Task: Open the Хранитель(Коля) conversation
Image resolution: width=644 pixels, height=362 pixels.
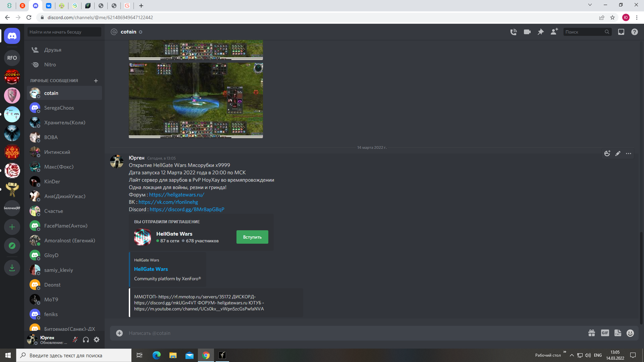Action: tap(64, 123)
